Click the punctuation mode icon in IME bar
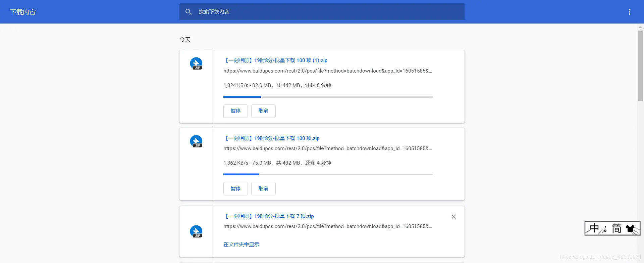The height and width of the screenshot is (263, 644). pos(605,229)
